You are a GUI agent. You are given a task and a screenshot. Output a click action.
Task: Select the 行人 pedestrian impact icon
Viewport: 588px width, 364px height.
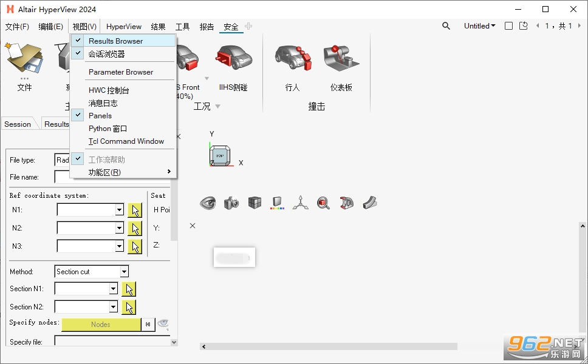[293, 57]
